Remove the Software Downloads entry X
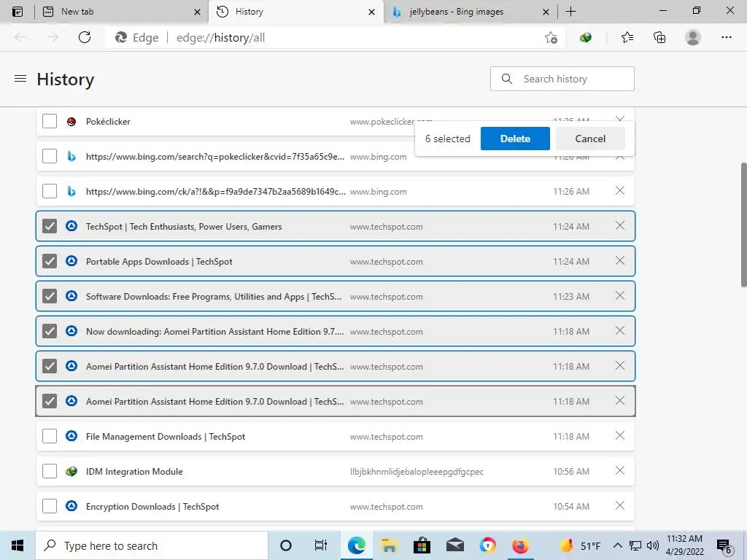 click(620, 296)
